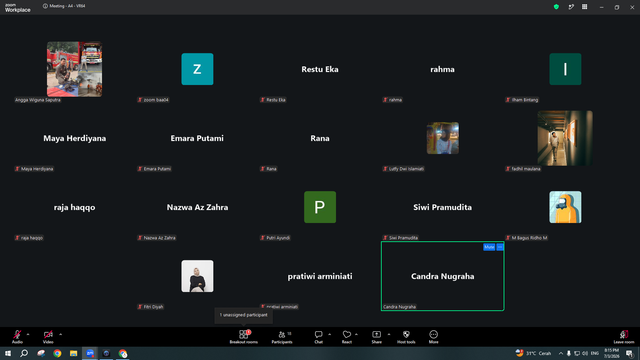Open the Host tools menu

406,337
